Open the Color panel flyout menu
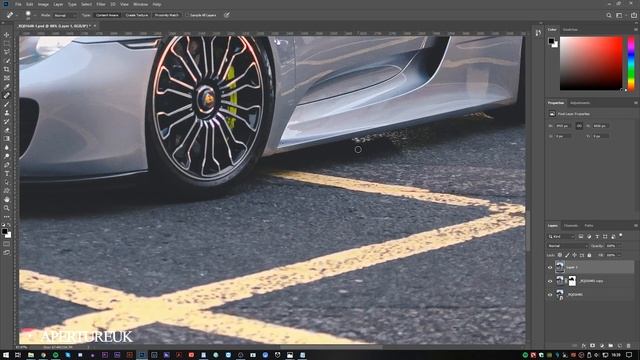The width and height of the screenshot is (640, 360). [x=636, y=29]
